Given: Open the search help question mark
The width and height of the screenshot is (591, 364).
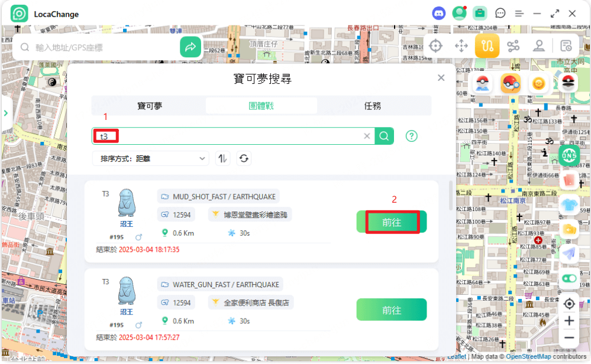Looking at the screenshot, I should pyautogui.click(x=412, y=136).
